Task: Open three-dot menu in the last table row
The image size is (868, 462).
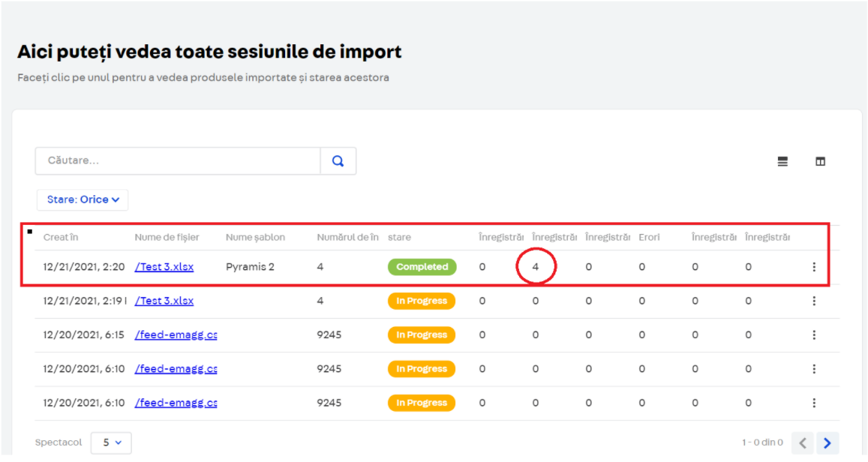Action: [x=814, y=403]
